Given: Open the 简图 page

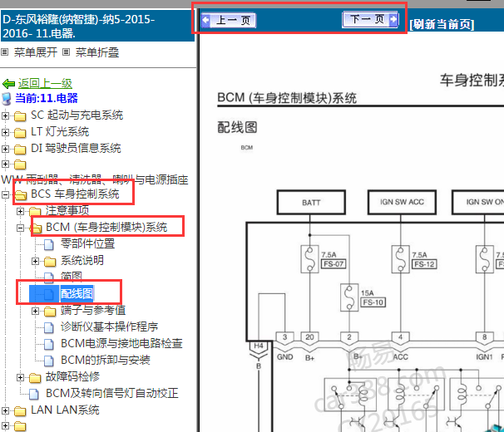Looking at the screenshot, I should click(x=72, y=277).
